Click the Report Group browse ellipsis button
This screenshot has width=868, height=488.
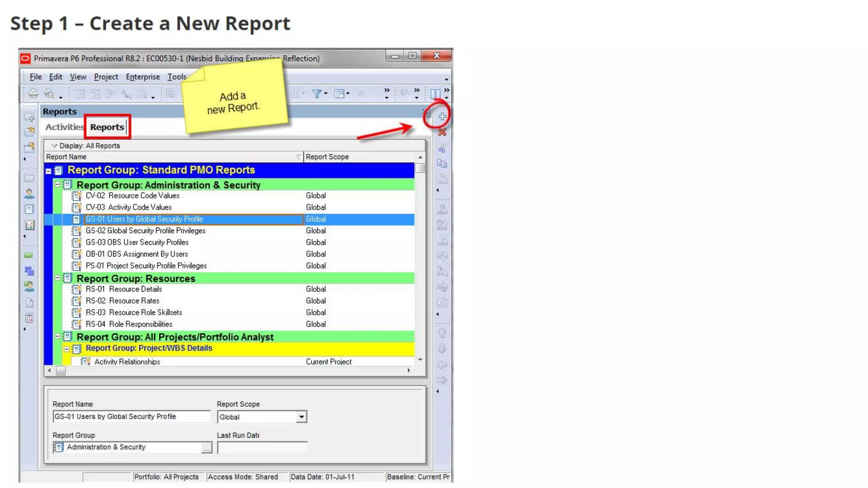206,448
